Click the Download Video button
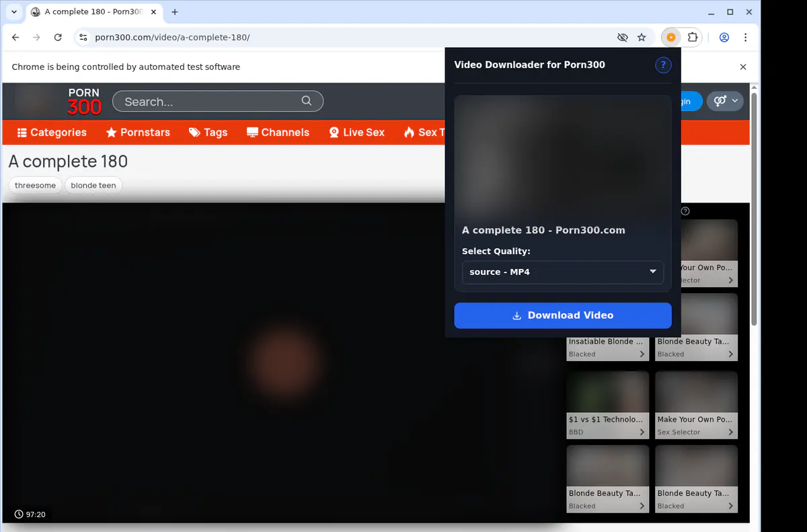Image resolution: width=807 pixels, height=532 pixels. click(x=563, y=315)
